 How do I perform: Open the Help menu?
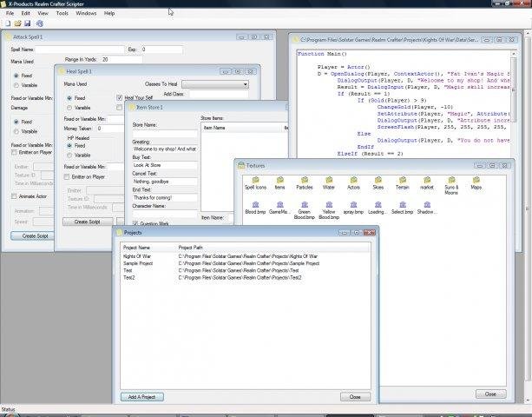109,13
